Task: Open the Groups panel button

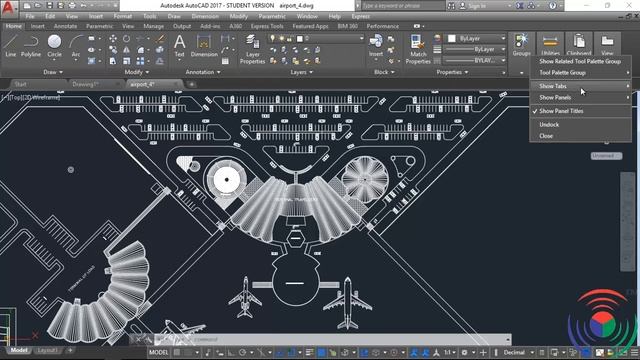Action: click(x=521, y=45)
